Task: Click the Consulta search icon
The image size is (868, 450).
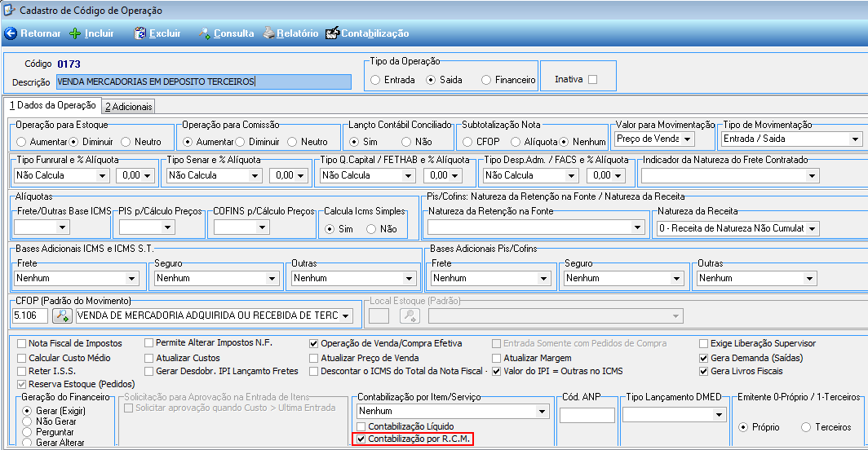Action: click(204, 33)
